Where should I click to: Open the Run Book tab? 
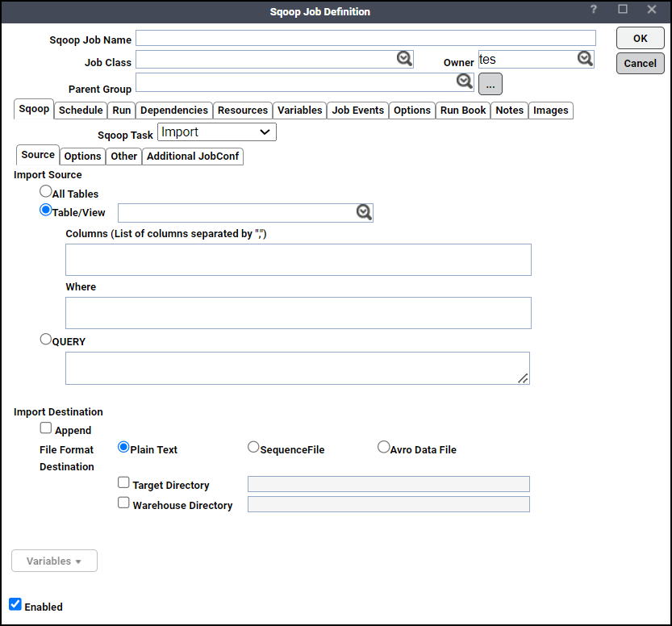463,111
